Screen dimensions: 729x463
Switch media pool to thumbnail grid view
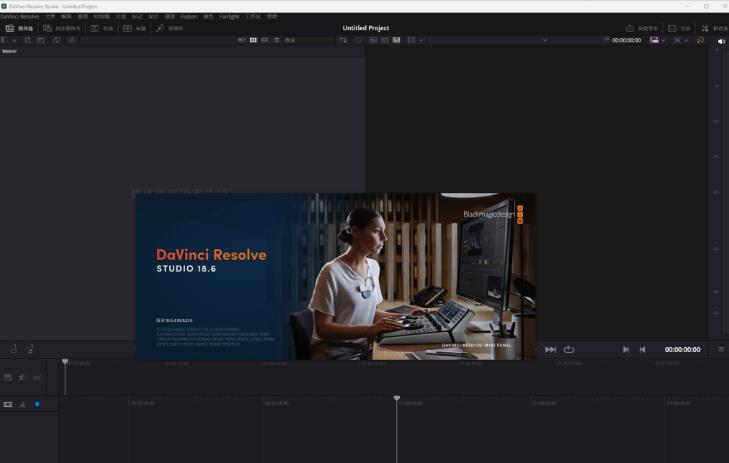253,40
